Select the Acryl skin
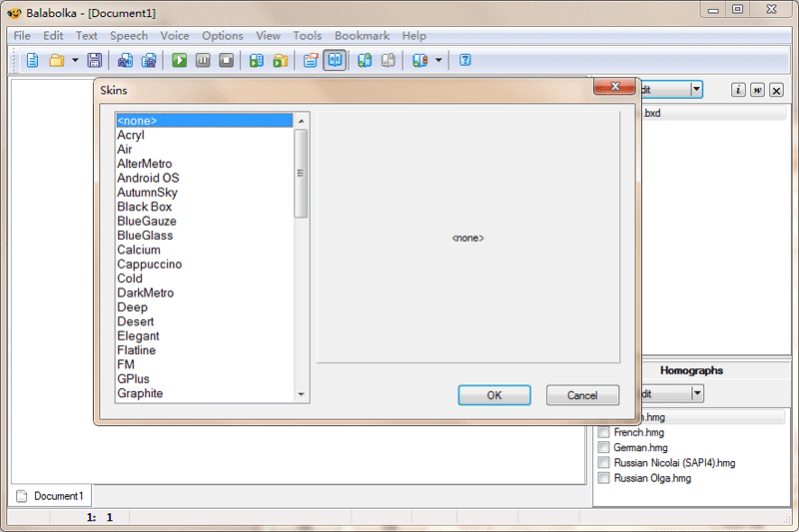The height and width of the screenshot is (532, 799). coord(205,135)
